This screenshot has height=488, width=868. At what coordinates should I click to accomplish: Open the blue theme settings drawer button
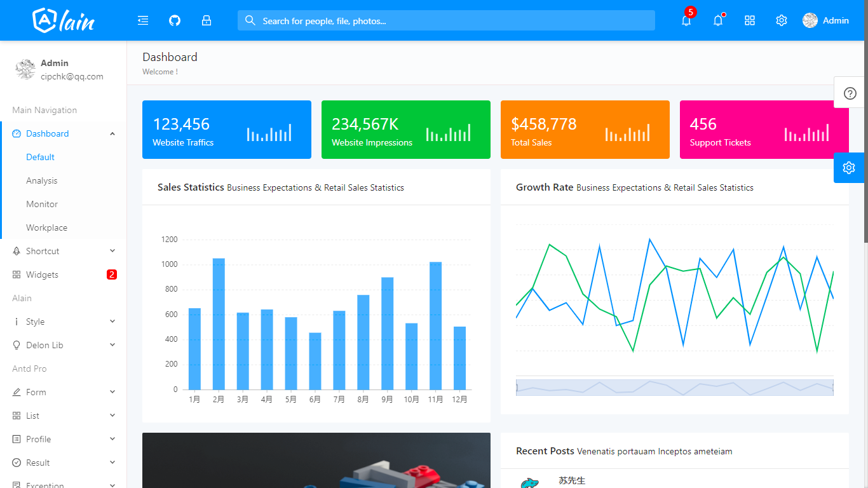[x=849, y=168]
